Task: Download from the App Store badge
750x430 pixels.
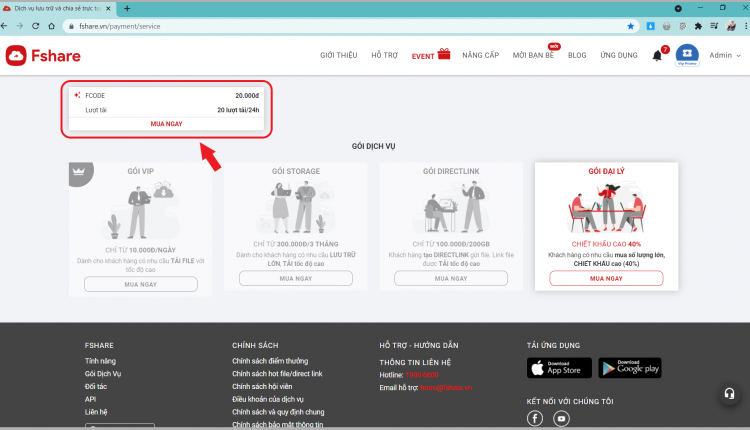Action: [x=559, y=368]
